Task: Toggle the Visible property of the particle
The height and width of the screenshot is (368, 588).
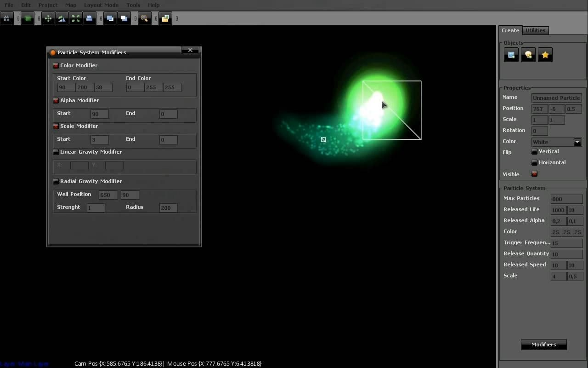Action: pyautogui.click(x=534, y=174)
